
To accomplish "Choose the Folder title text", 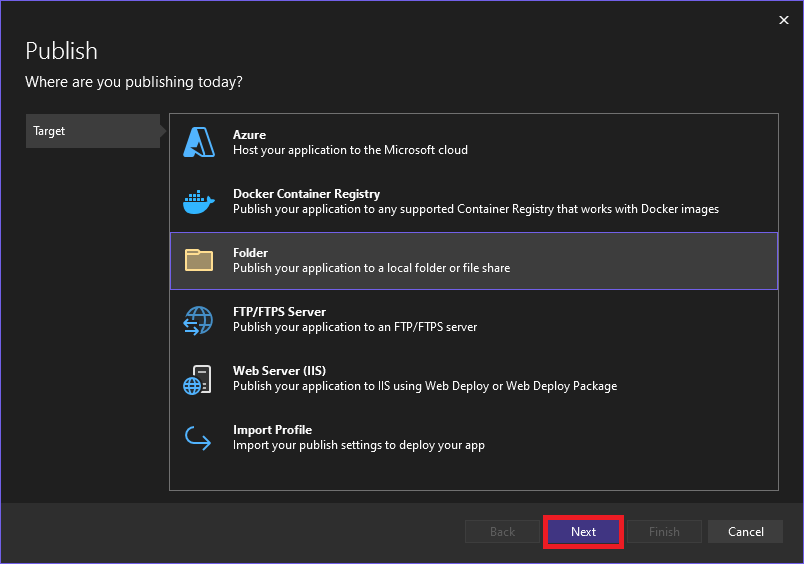I will click(x=250, y=253).
